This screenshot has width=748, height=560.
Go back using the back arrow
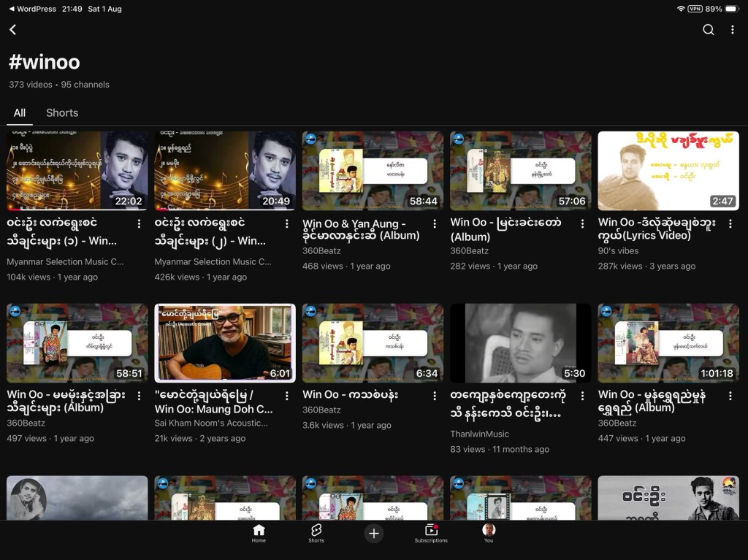pos(13,30)
